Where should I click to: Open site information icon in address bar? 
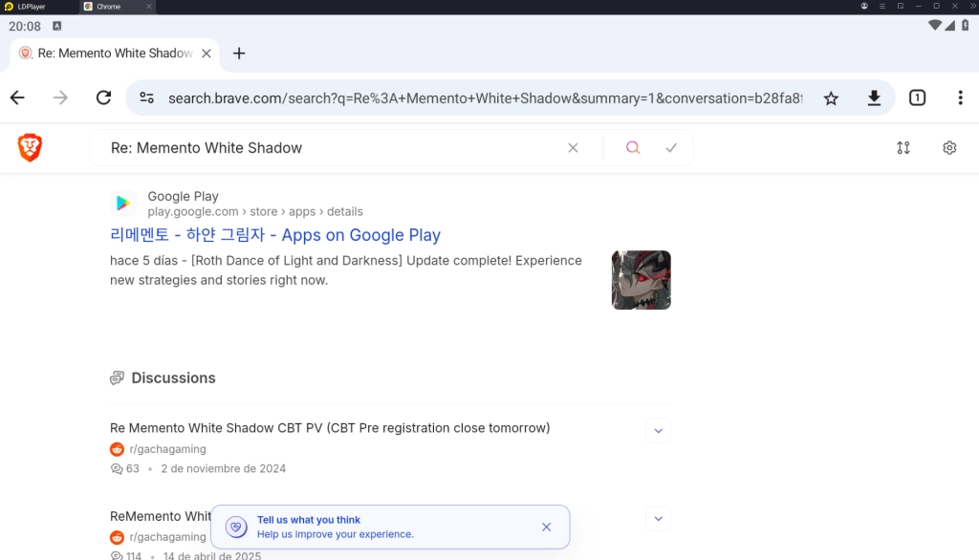[x=146, y=98]
